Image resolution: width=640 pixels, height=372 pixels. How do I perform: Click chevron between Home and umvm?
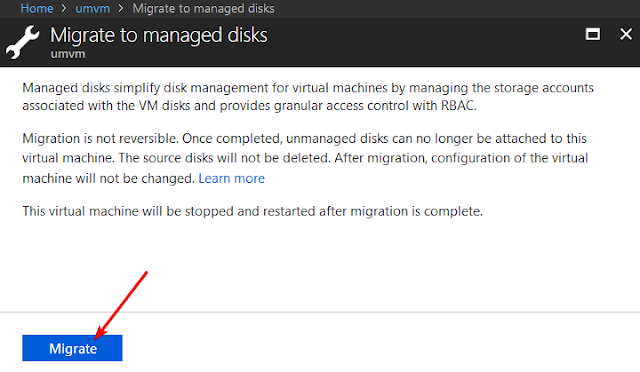[x=64, y=9]
